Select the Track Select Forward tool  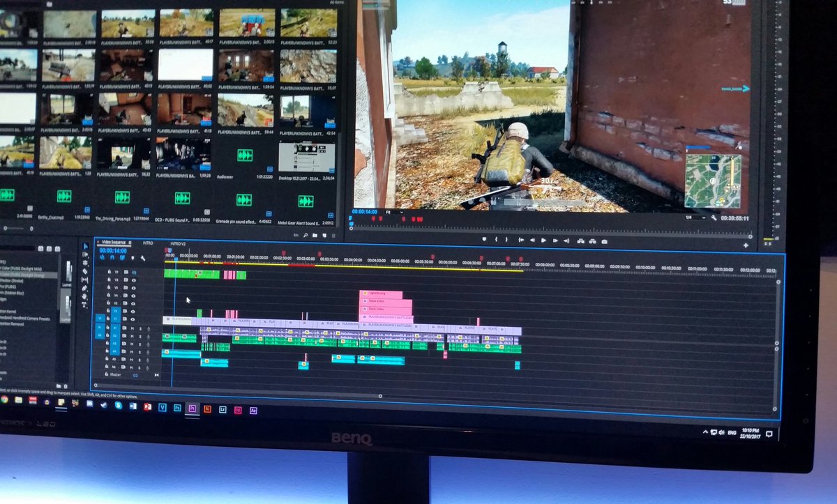[x=85, y=254]
